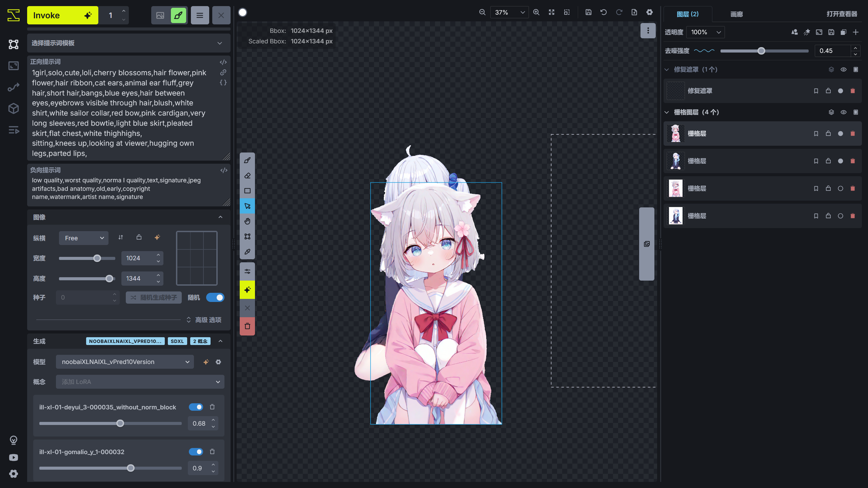Select the Eraser tool
The width and height of the screenshot is (868, 488).
click(x=247, y=175)
